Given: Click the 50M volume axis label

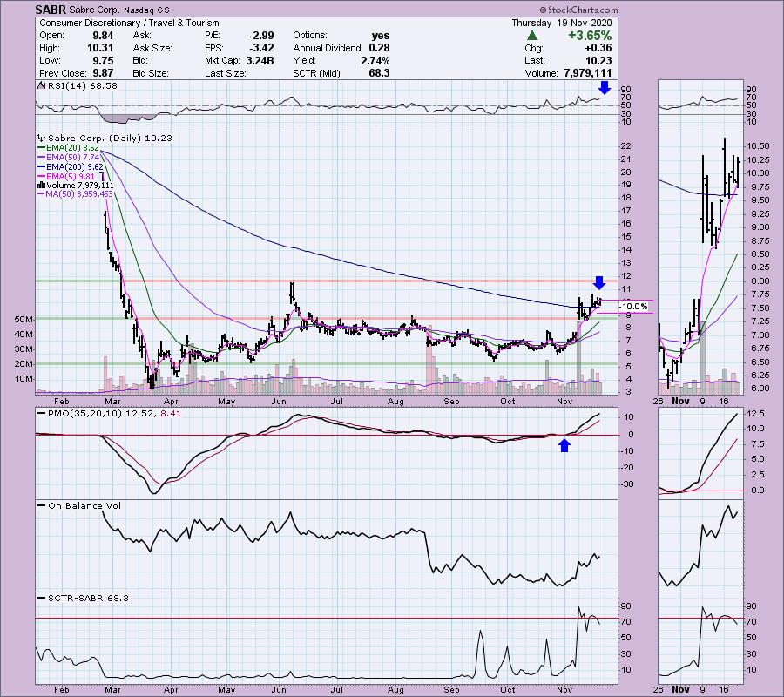Looking at the screenshot, I should [x=24, y=320].
